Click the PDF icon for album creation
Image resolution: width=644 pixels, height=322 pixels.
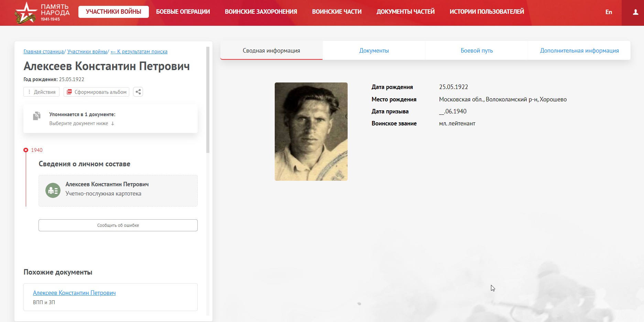[69, 92]
